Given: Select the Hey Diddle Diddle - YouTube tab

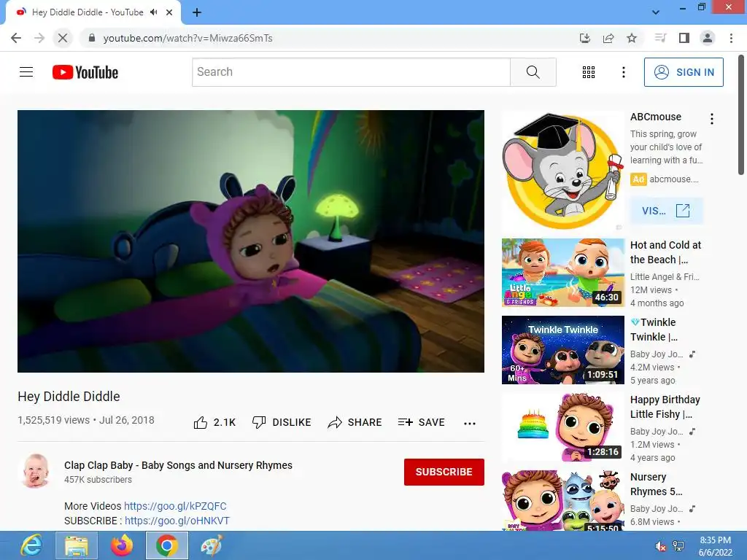Looking at the screenshot, I should click(93, 12).
